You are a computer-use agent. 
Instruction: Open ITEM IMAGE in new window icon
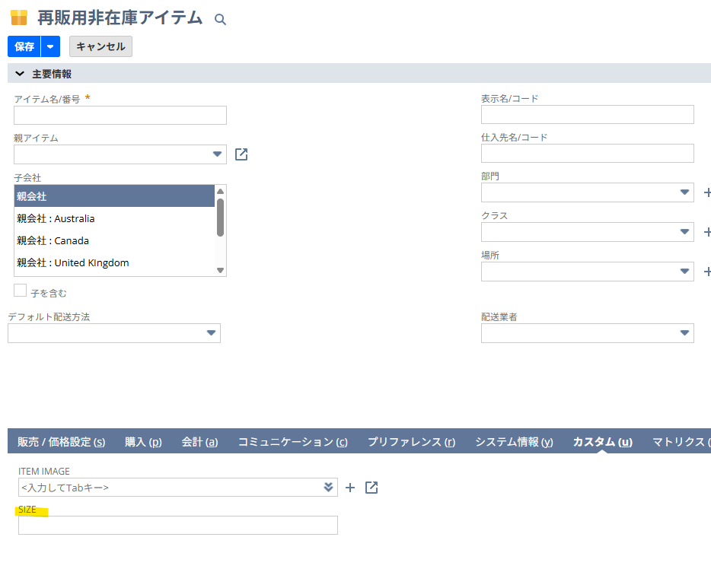coord(371,488)
